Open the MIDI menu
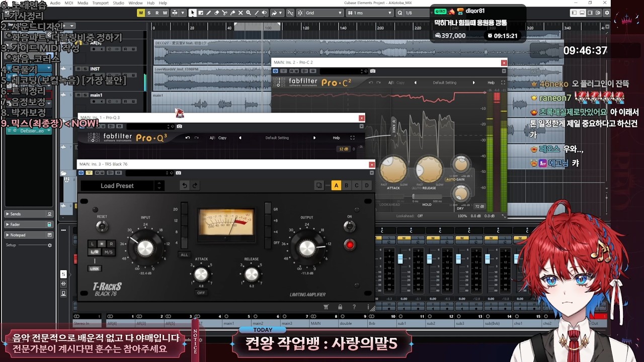The width and height of the screenshot is (644, 362). coord(69,3)
